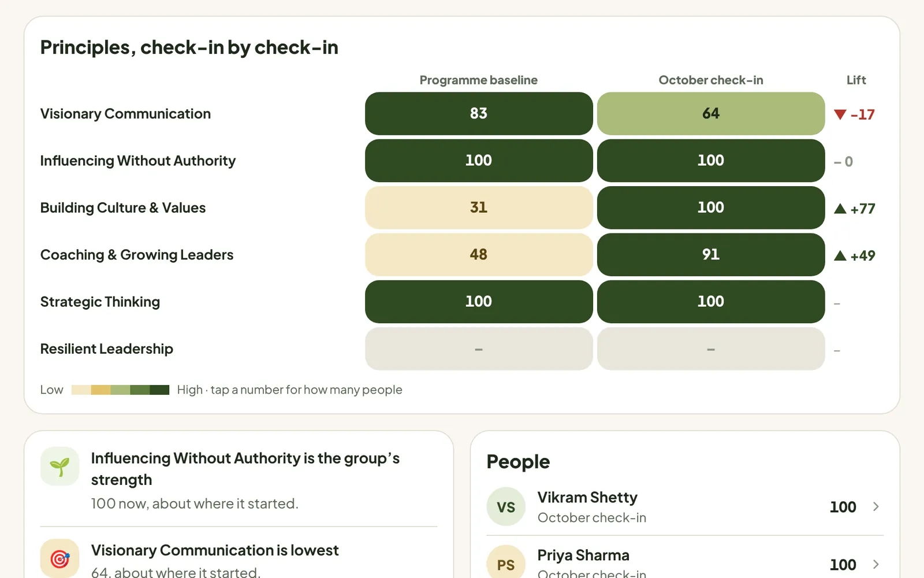Click the October check-in column header
Viewport: 924px width, 578px height.
point(711,80)
